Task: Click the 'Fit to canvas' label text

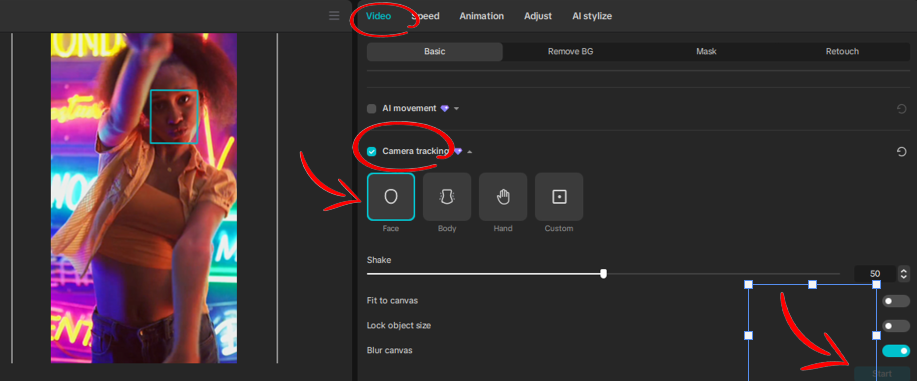Action: [392, 301]
